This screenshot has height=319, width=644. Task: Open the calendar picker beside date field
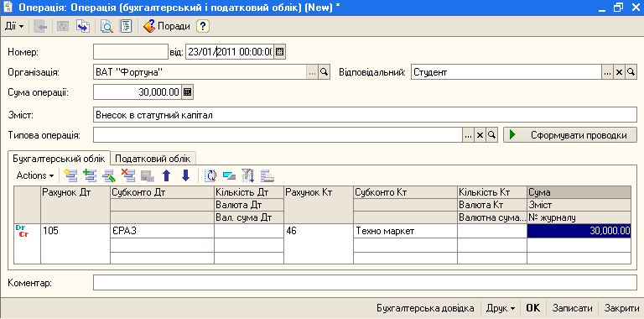click(280, 52)
